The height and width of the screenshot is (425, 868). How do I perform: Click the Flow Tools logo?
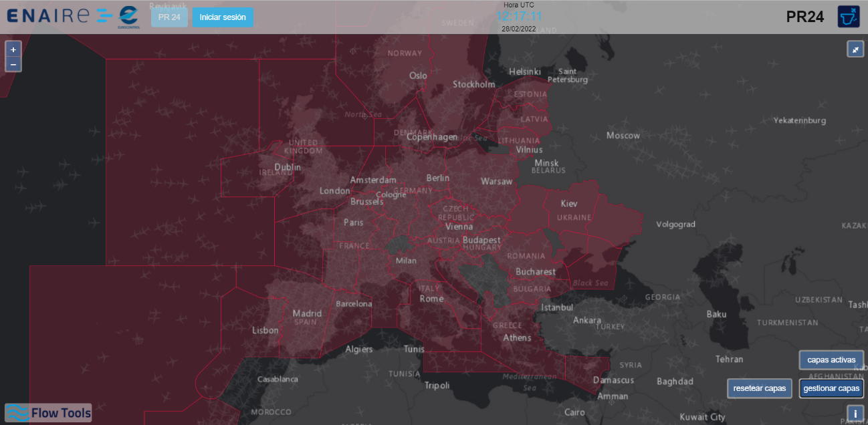(48, 413)
